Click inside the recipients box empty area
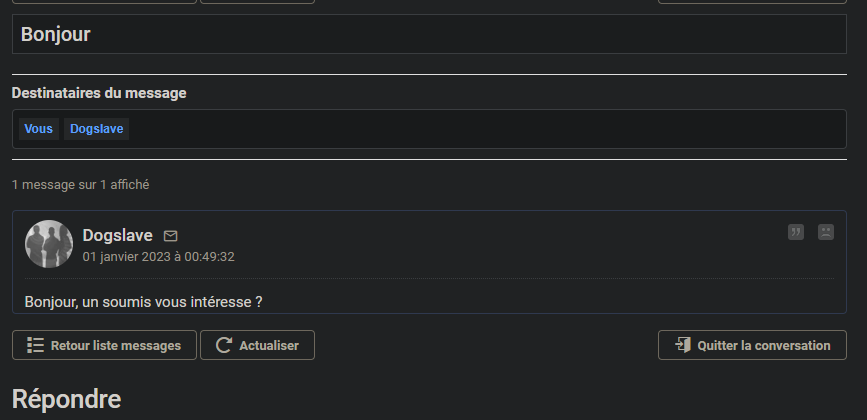This screenshot has width=867, height=420. click(x=487, y=129)
